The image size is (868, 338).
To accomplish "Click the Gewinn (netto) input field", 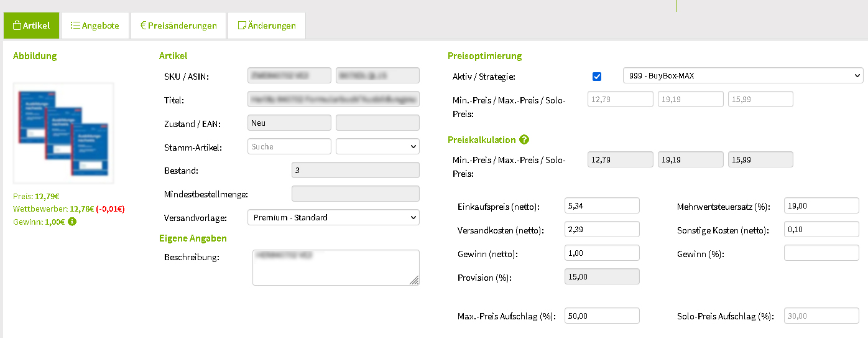I will point(602,253).
